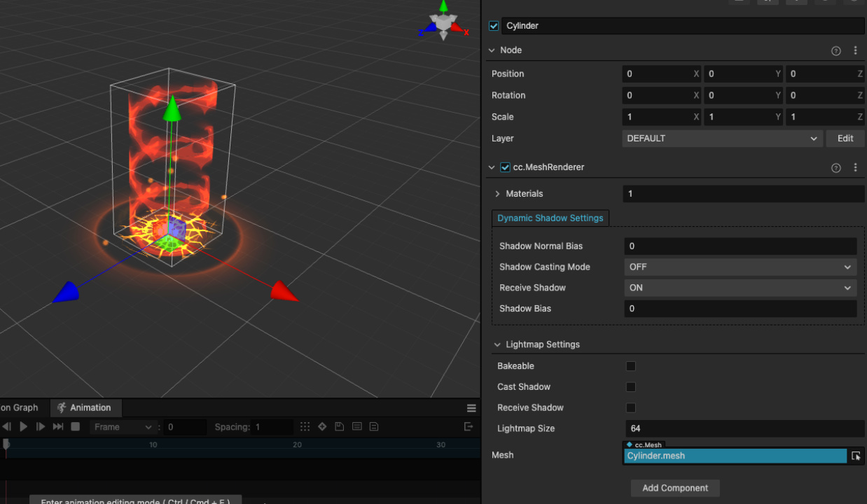Click the timeline ruler at frame 20
This screenshot has width=867, height=504.
pos(297,444)
